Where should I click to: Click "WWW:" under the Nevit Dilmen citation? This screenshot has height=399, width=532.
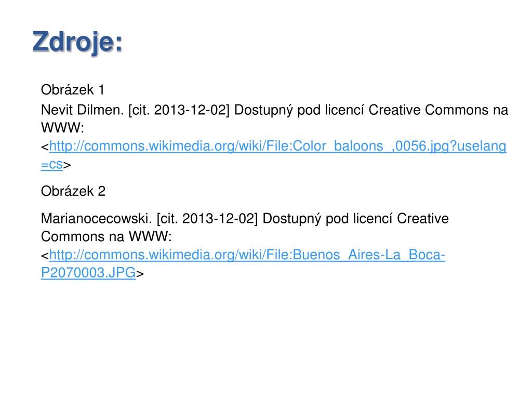[62, 128]
